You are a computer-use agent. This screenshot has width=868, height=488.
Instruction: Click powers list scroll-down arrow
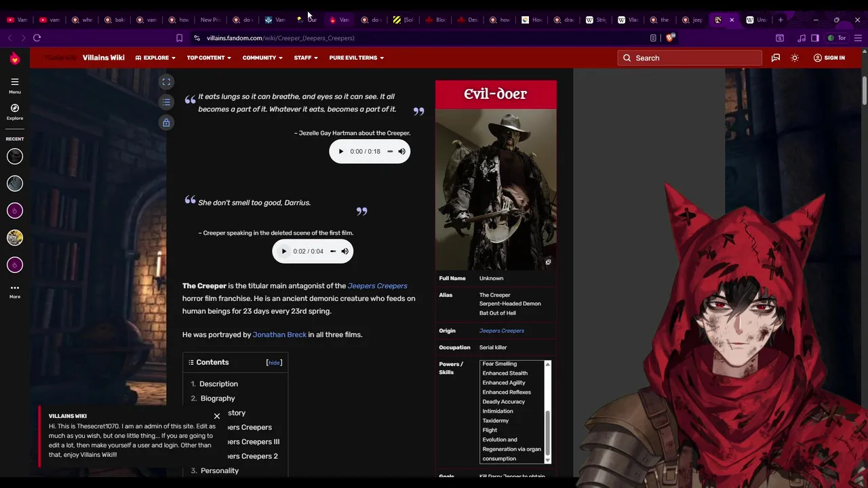click(x=547, y=460)
